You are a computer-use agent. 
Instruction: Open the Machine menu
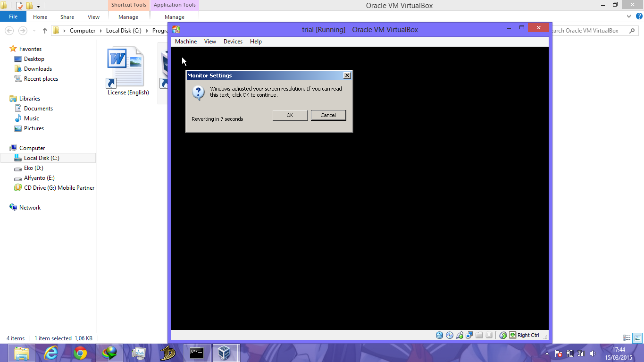click(186, 42)
